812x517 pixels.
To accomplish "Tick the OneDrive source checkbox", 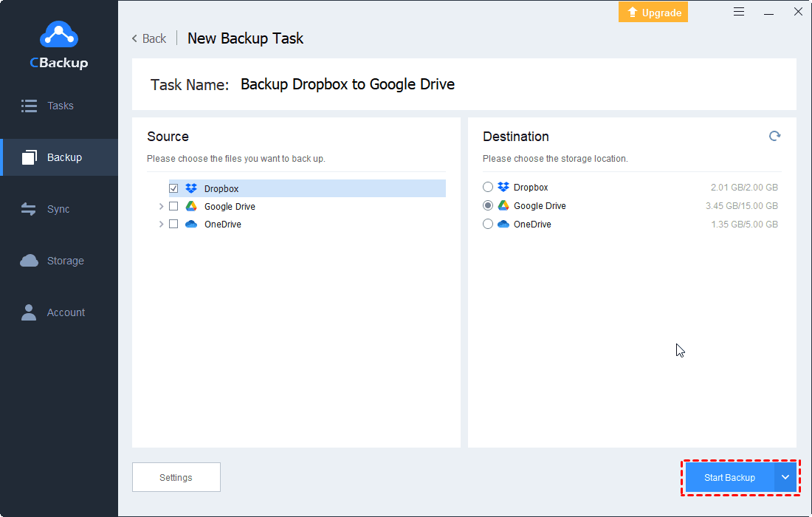I will pyautogui.click(x=173, y=225).
